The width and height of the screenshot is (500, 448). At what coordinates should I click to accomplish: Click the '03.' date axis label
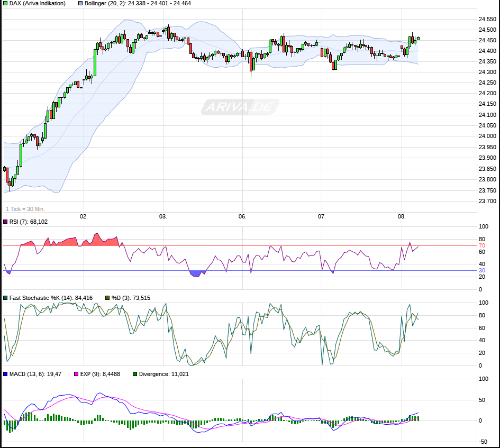coord(163,217)
